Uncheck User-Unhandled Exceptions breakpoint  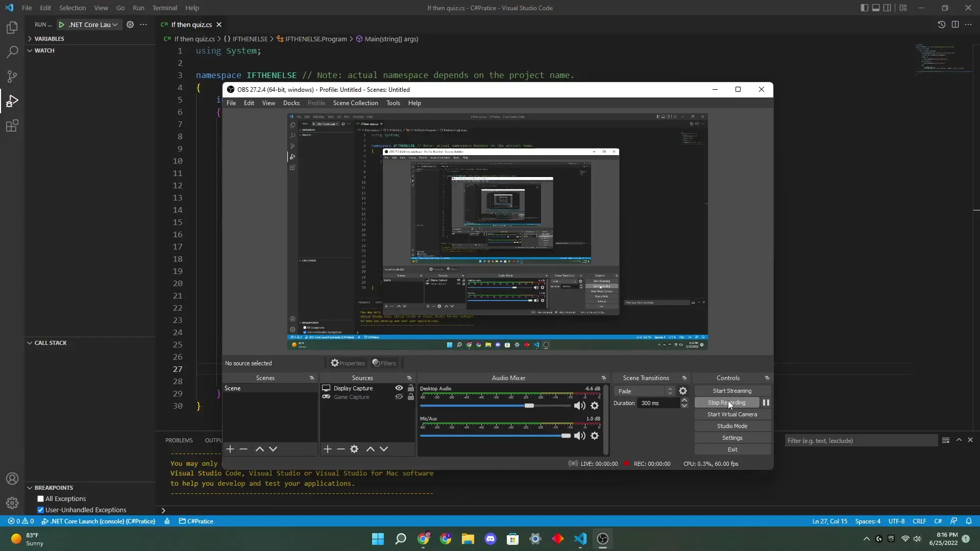pos(41,510)
